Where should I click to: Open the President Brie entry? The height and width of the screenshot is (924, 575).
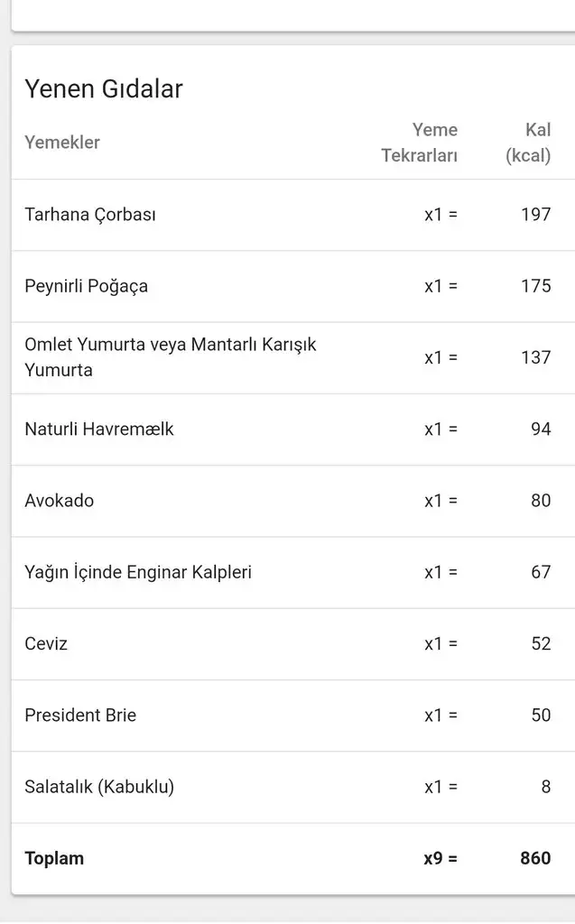click(x=80, y=715)
